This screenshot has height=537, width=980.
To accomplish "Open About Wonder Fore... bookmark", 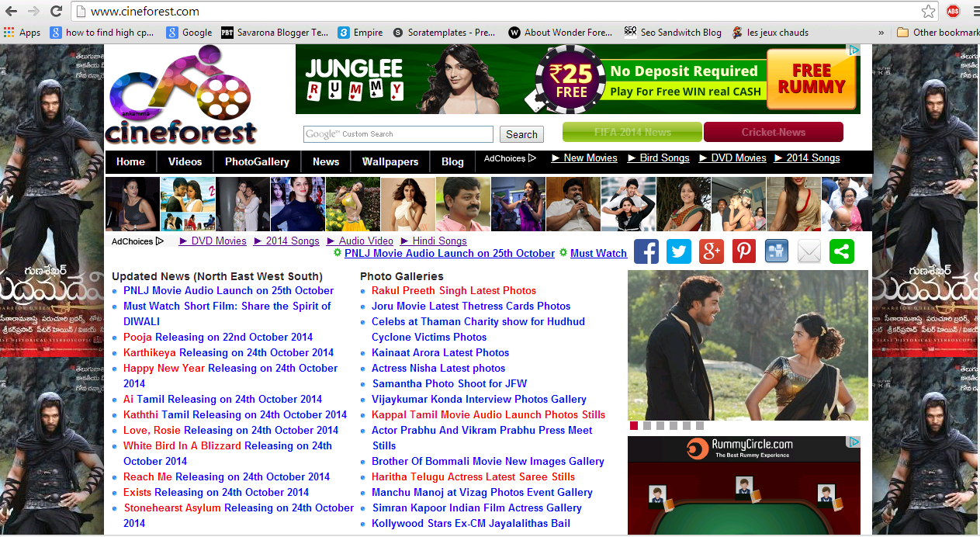I will click(562, 33).
